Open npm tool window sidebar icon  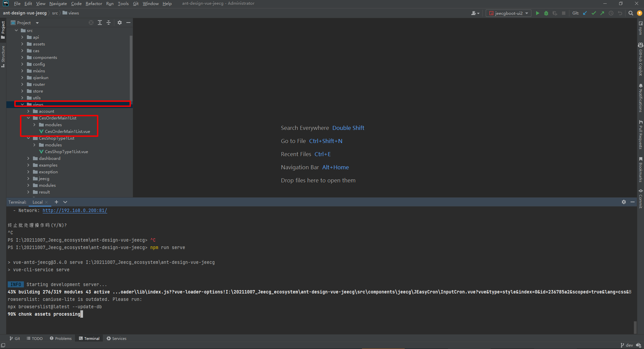click(x=641, y=28)
